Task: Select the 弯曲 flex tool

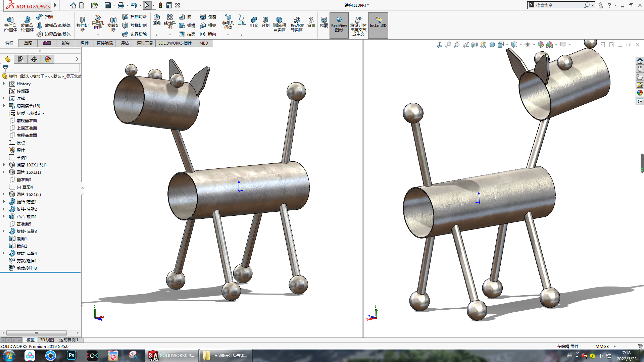Action: [x=311, y=22]
